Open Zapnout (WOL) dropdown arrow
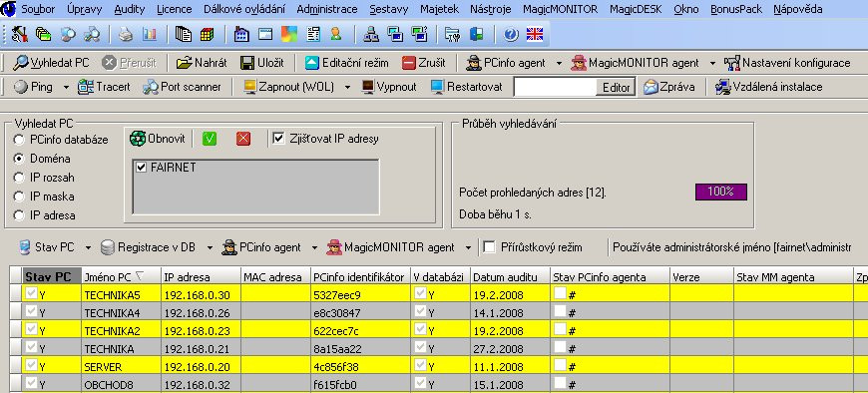The width and height of the screenshot is (868, 393). 347,88
